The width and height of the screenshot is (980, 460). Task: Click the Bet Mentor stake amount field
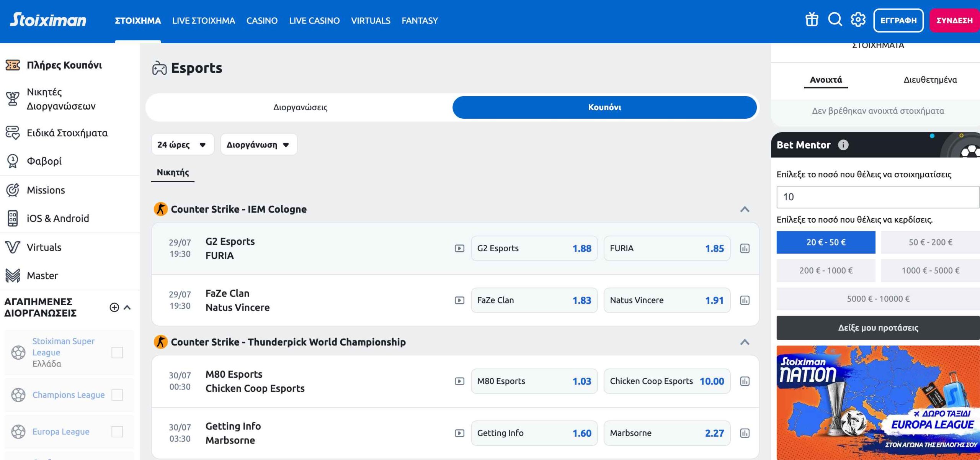pyautogui.click(x=878, y=197)
